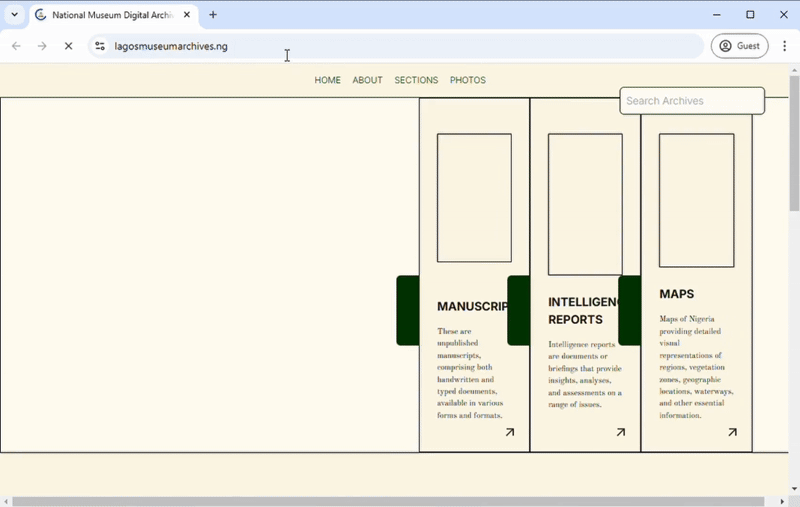Open a new browser tab

click(213, 15)
